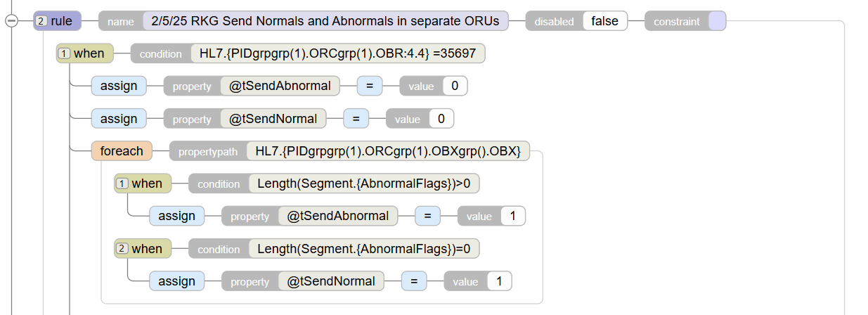Collapse the rule with the minus circle
868x315 pixels.
click(x=11, y=21)
